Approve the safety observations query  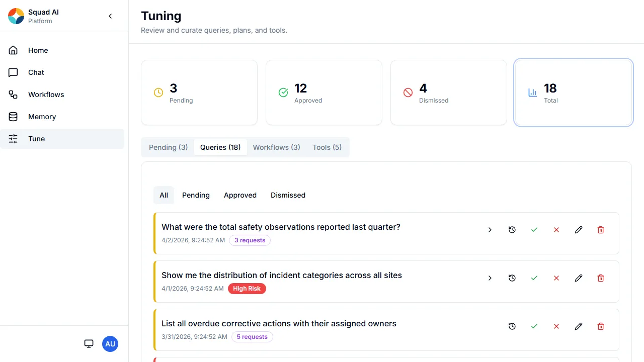click(x=534, y=230)
